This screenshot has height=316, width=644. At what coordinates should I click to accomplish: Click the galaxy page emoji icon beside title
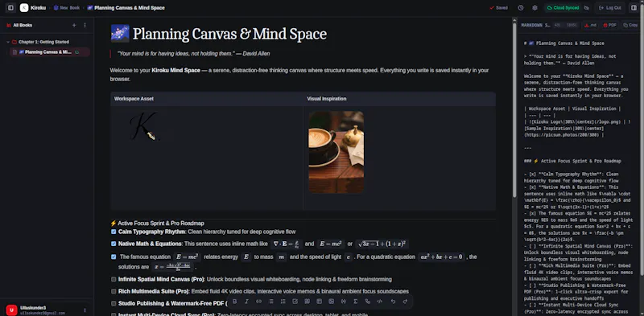(x=120, y=34)
